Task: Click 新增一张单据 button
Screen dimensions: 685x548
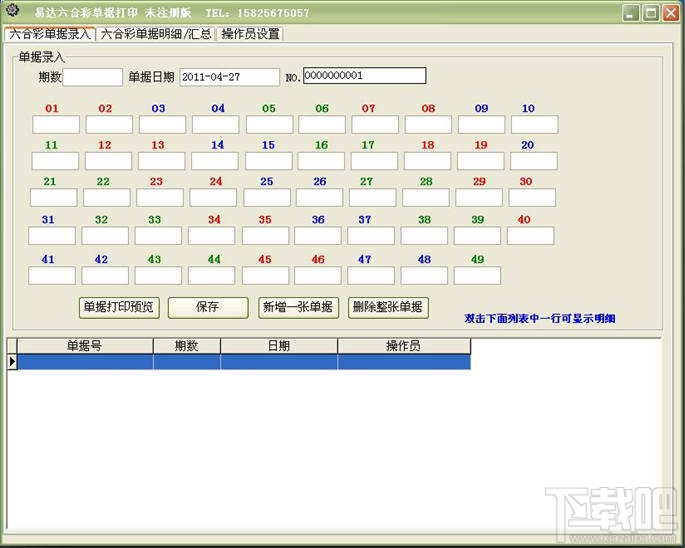Action: pyautogui.click(x=298, y=308)
